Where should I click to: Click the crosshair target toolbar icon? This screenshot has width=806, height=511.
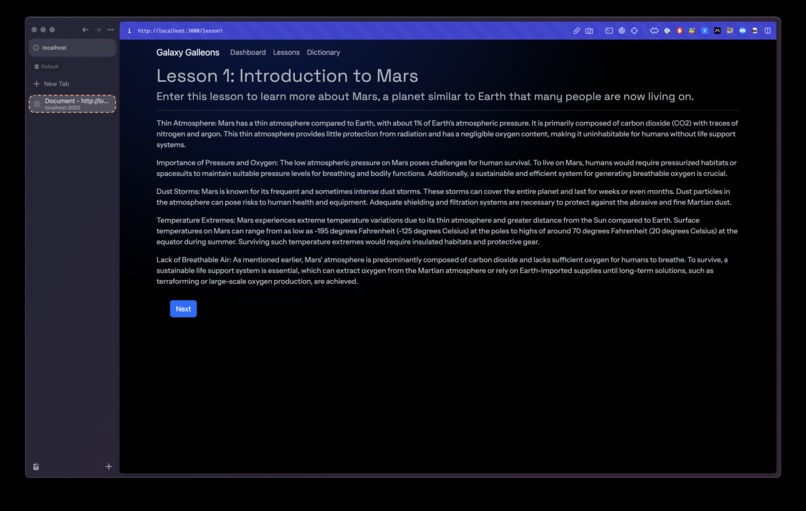pos(634,31)
